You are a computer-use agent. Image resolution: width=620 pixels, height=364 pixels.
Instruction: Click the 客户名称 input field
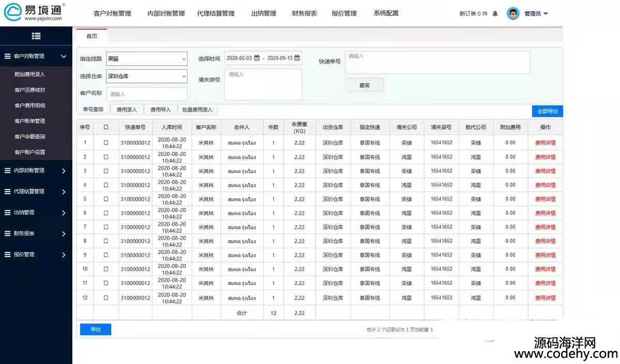[147, 94]
